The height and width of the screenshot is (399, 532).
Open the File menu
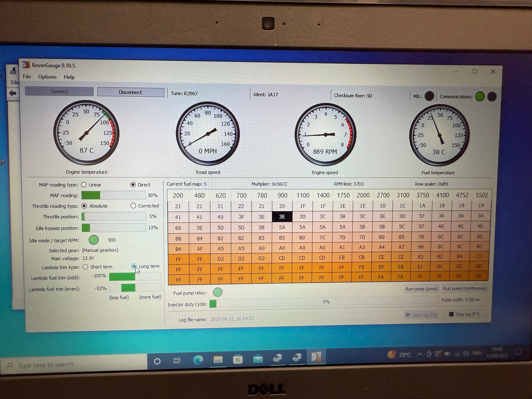[x=27, y=77]
